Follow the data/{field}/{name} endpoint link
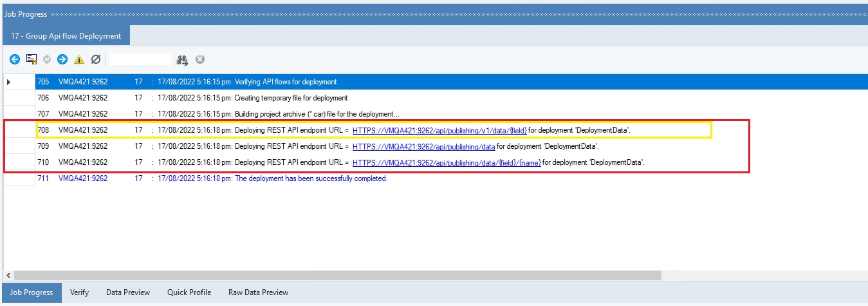Image resolution: width=868 pixels, height=306 pixels. (447, 162)
